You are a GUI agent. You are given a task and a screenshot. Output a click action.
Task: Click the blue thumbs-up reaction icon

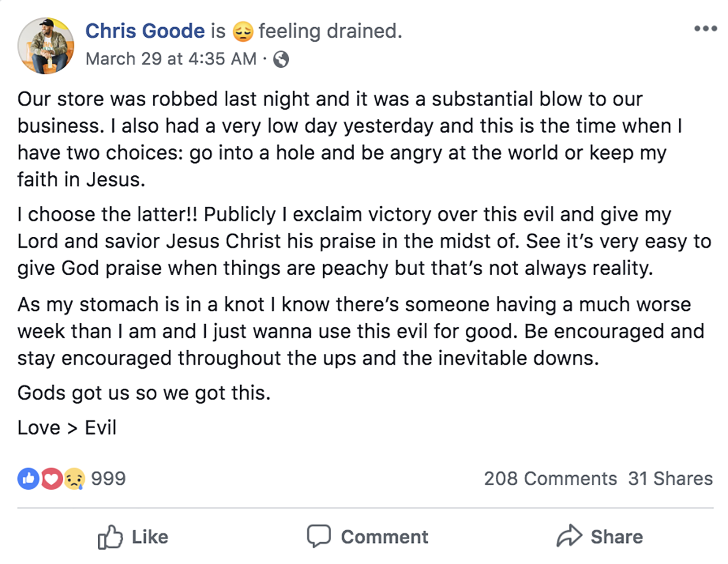(x=28, y=479)
